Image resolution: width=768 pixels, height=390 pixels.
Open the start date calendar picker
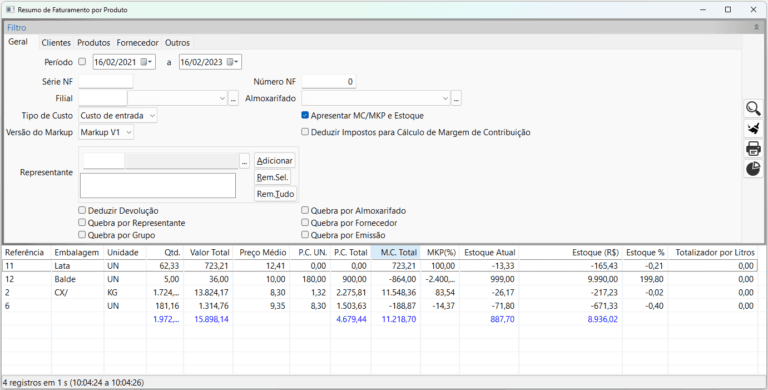pos(147,62)
